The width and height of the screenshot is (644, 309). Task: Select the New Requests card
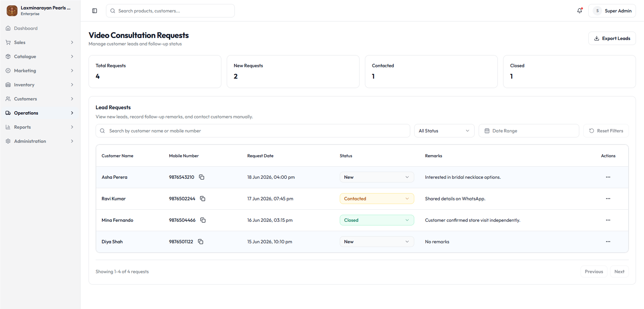click(293, 72)
